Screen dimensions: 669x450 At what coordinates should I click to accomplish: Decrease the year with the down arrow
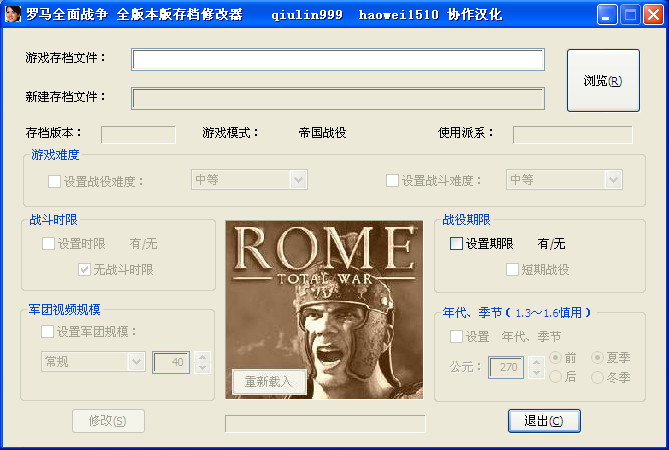point(536,373)
